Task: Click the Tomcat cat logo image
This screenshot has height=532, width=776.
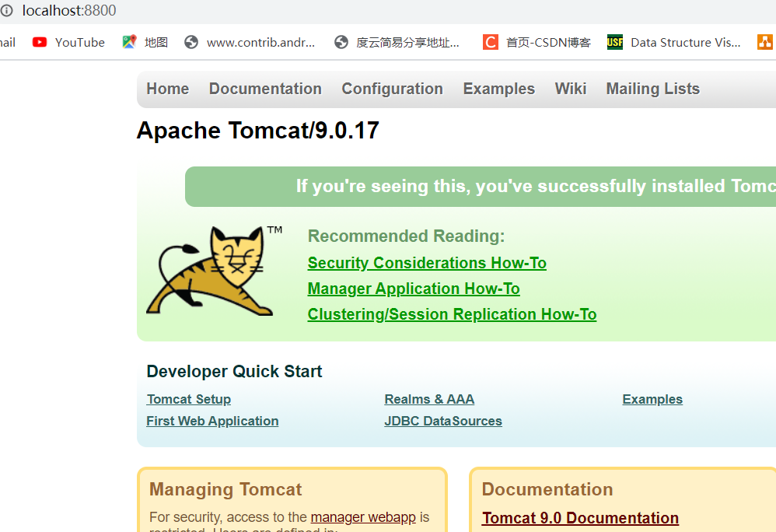Action: click(214, 271)
